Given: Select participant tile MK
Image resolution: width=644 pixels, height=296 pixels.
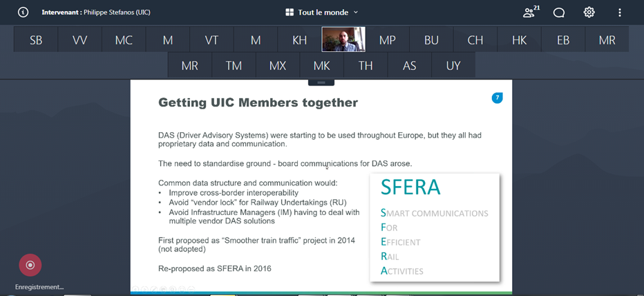Looking at the screenshot, I should [321, 65].
